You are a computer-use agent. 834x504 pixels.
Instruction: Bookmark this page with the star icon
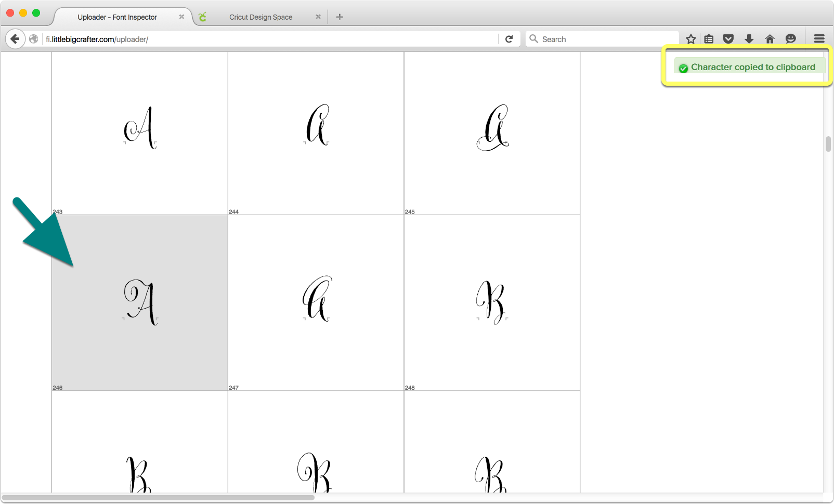point(690,39)
